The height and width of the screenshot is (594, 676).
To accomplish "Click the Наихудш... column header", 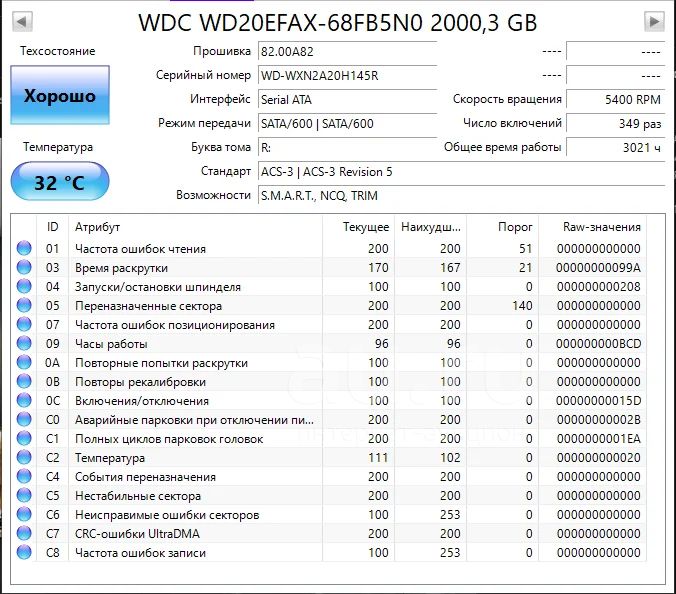I will (430, 227).
